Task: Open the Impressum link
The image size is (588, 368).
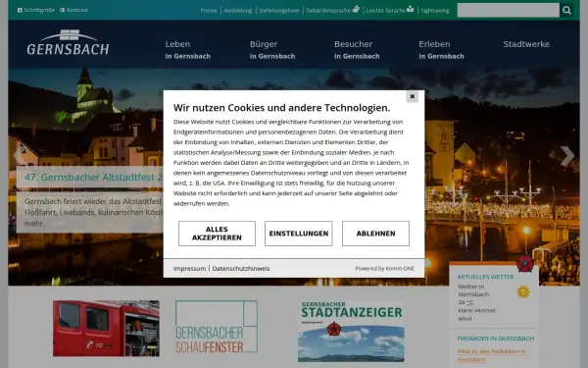Action: [x=189, y=269]
